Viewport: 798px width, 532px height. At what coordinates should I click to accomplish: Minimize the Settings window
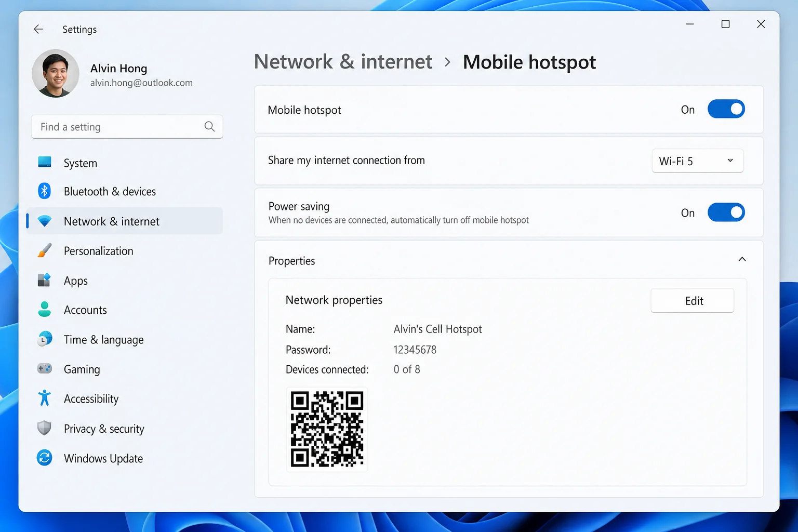point(690,24)
